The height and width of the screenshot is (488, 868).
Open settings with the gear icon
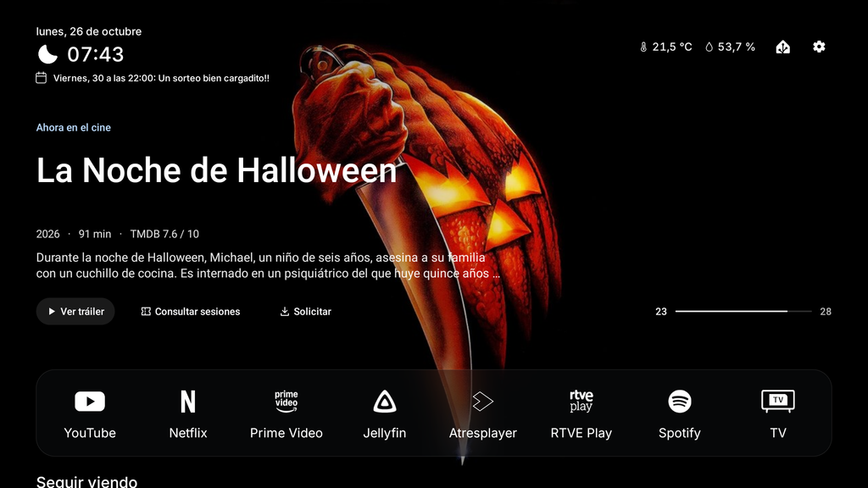click(820, 47)
